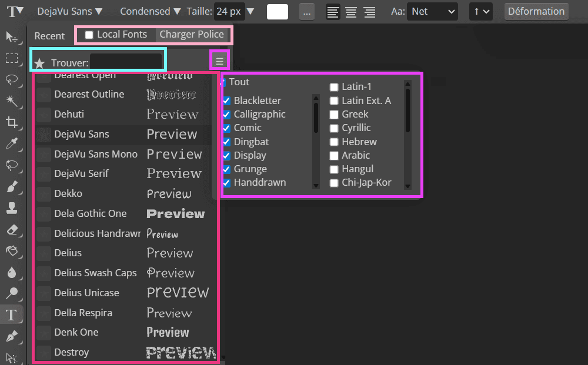
Task: Select the Type tool in the left toolbar
Action: [12, 315]
